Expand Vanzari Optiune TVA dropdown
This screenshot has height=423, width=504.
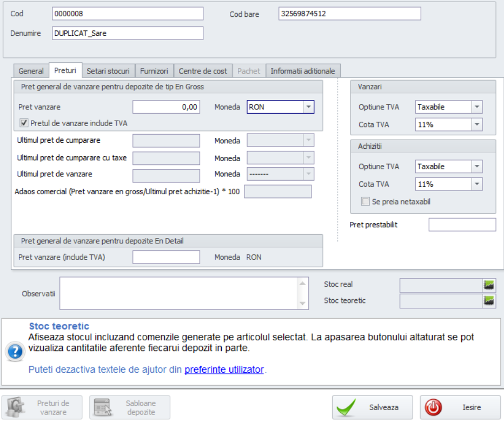[476, 107]
